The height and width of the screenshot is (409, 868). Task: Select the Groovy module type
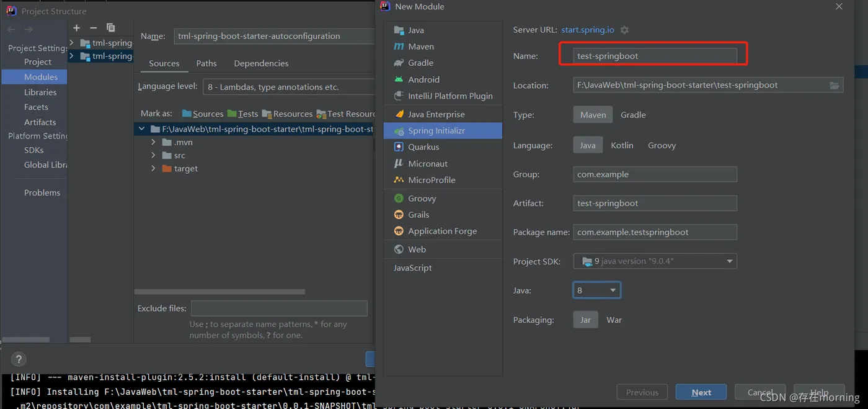coord(443,199)
